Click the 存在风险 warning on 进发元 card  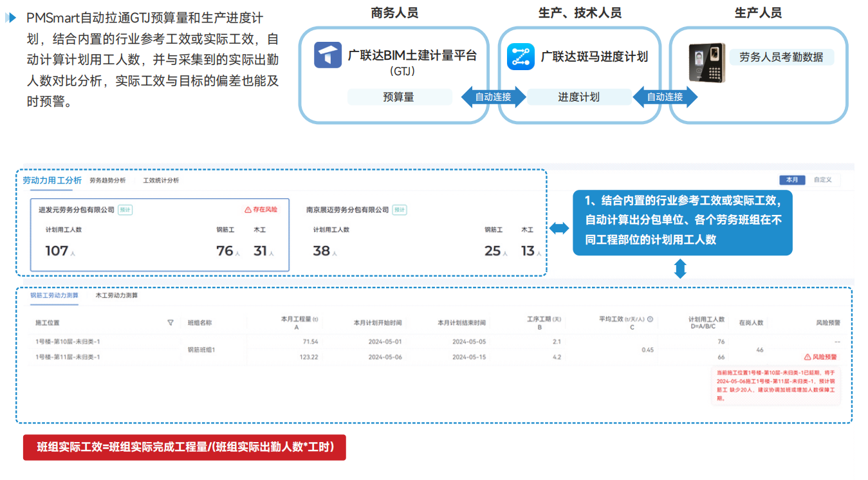click(x=261, y=210)
